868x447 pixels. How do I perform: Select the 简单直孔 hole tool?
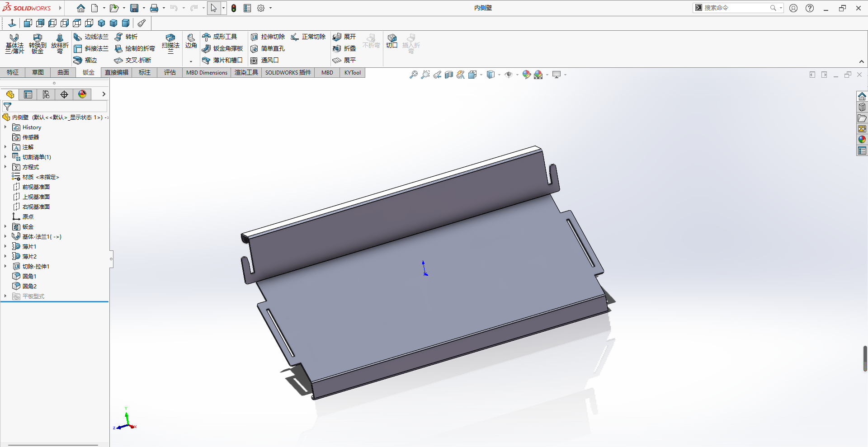tap(268, 48)
